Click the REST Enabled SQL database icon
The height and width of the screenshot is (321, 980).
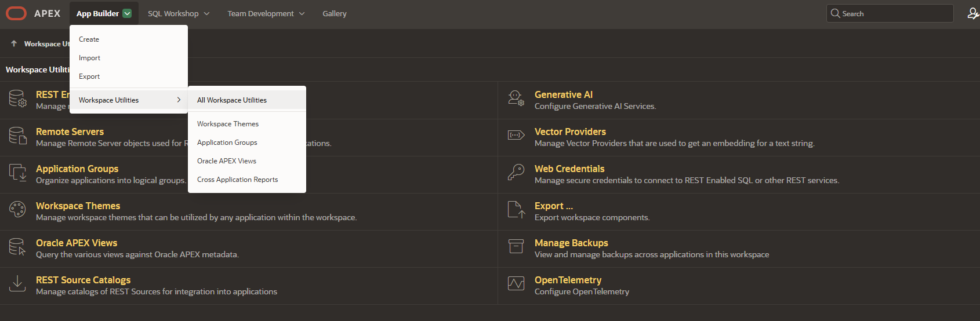[x=17, y=99]
